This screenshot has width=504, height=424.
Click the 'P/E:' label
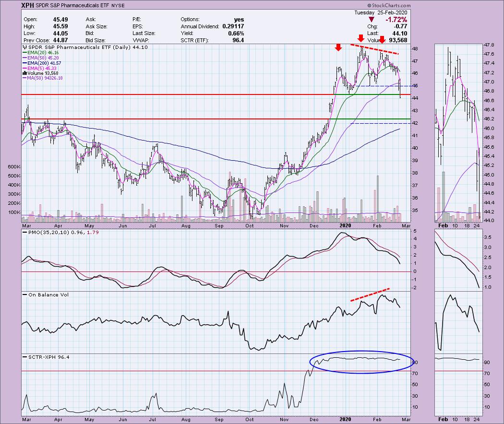138,20
